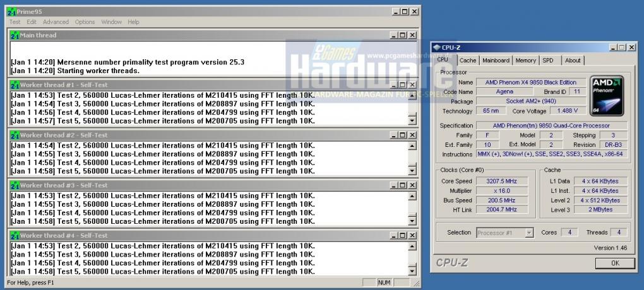Click scroll-down arrow in Worker thread #3
The width and height of the screenshot is (644, 290).
coord(412,221)
